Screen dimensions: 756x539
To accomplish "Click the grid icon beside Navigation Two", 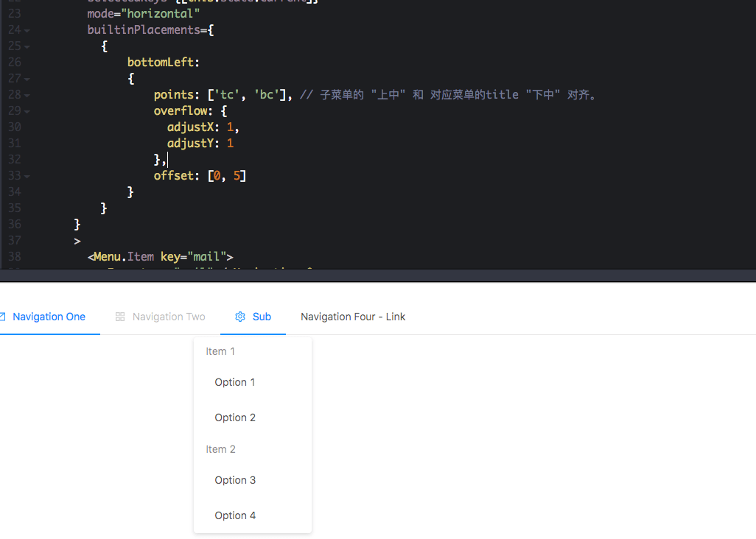I will click(120, 317).
